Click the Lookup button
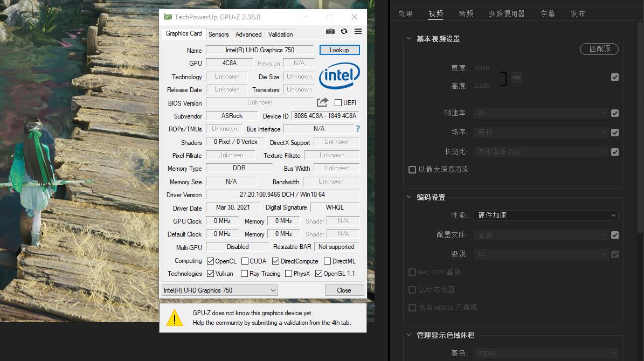644x361 pixels. tap(340, 50)
